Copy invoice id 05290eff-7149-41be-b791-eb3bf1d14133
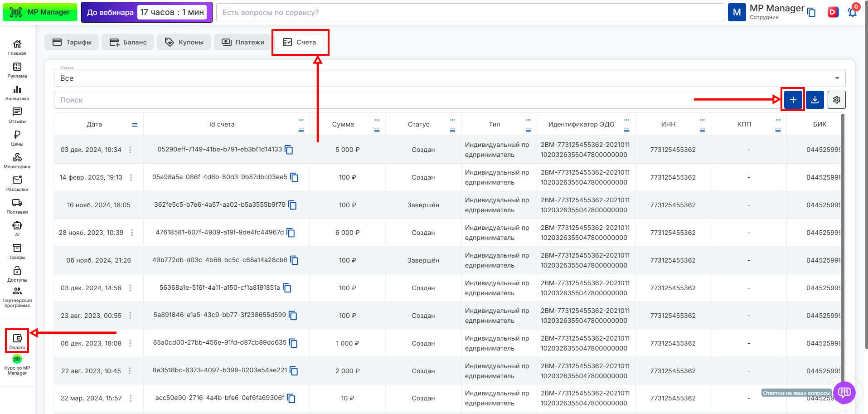This screenshot has width=868, height=414. (x=289, y=150)
